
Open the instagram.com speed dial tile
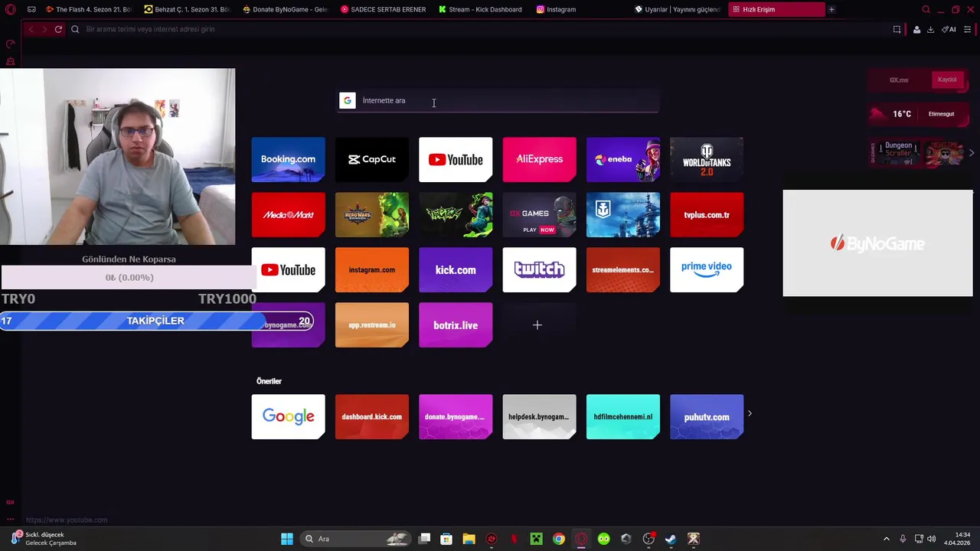coord(371,269)
